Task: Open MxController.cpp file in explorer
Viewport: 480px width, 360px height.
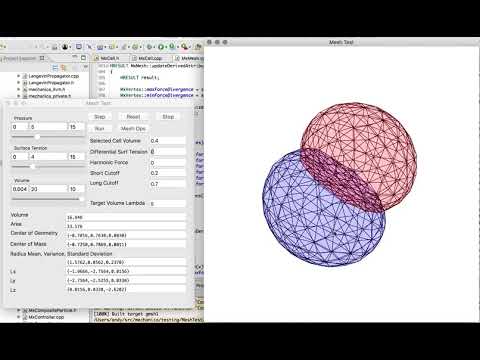Action: pos(46,317)
